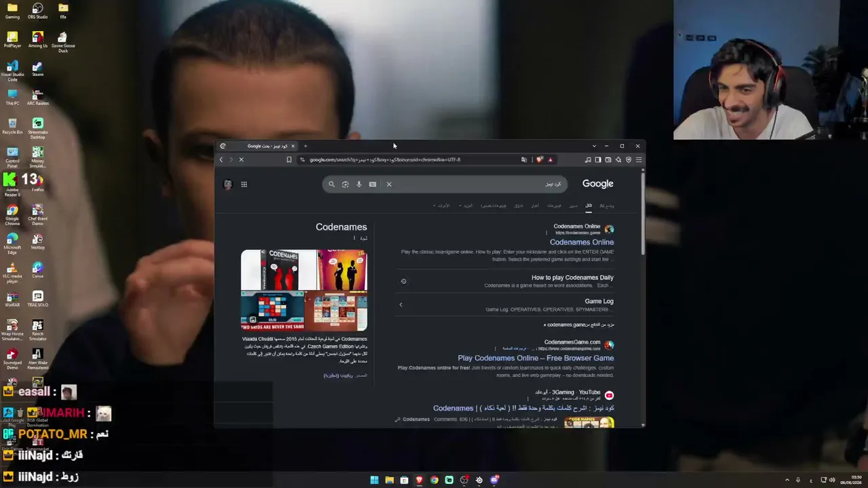Open the Brave Shields lion icon
The image size is (868, 488).
tap(539, 160)
